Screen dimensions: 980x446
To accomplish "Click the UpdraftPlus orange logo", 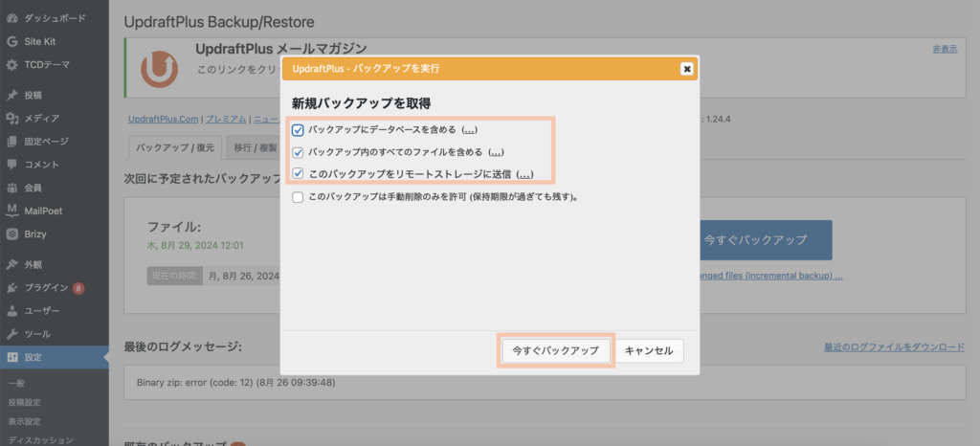I will pyautogui.click(x=159, y=68).
